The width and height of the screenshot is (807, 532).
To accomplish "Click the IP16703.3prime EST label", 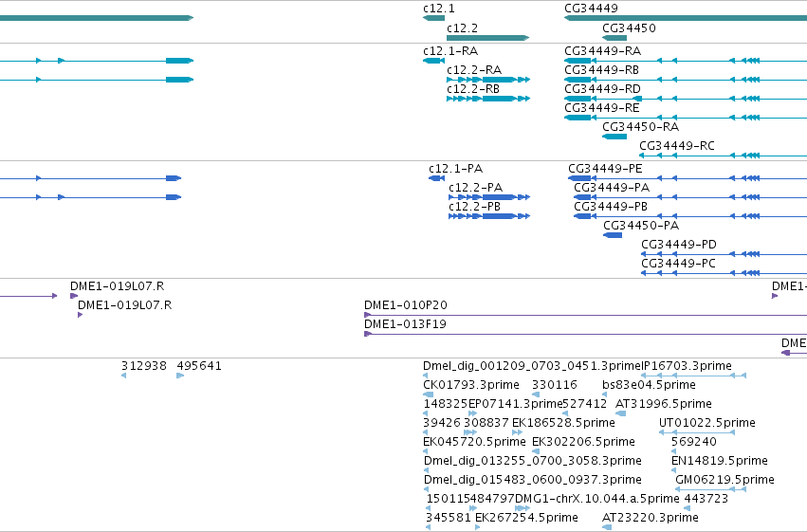I will (687, 367).
